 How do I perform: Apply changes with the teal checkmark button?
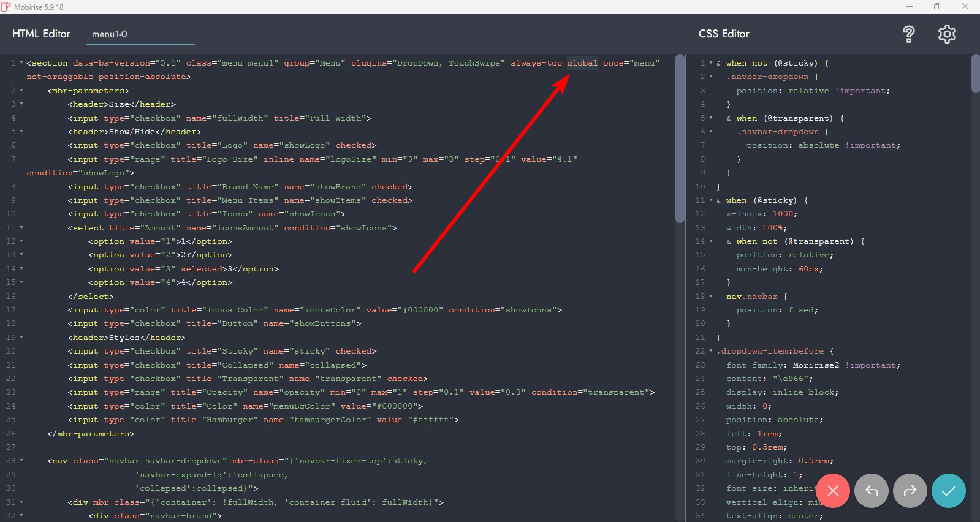pyautogui.click(x=949, y=491)
